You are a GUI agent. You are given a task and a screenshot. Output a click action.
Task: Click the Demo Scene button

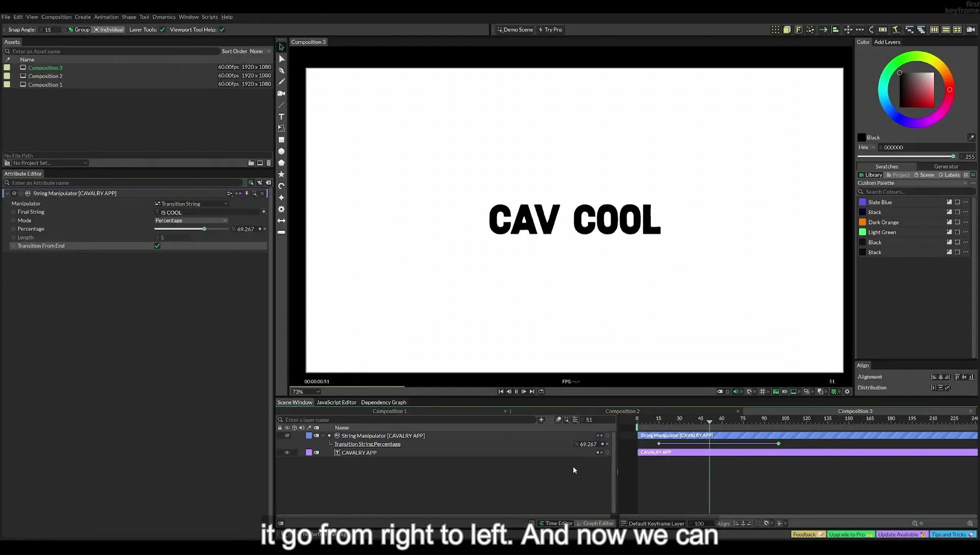(515, 30)
